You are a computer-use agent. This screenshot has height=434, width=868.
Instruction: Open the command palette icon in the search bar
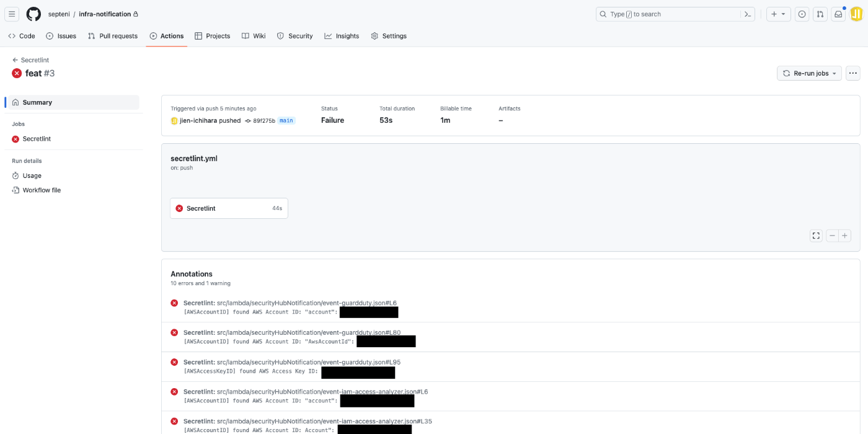tap(748, 14)
